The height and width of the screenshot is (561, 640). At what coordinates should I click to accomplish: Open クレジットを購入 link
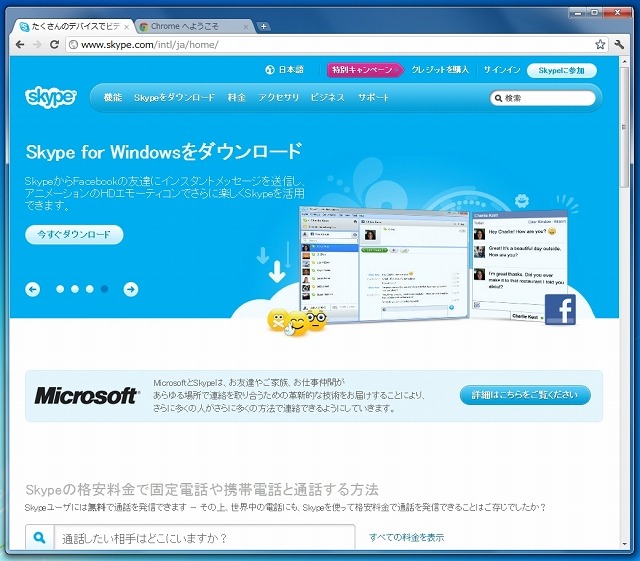coord(440,70)
